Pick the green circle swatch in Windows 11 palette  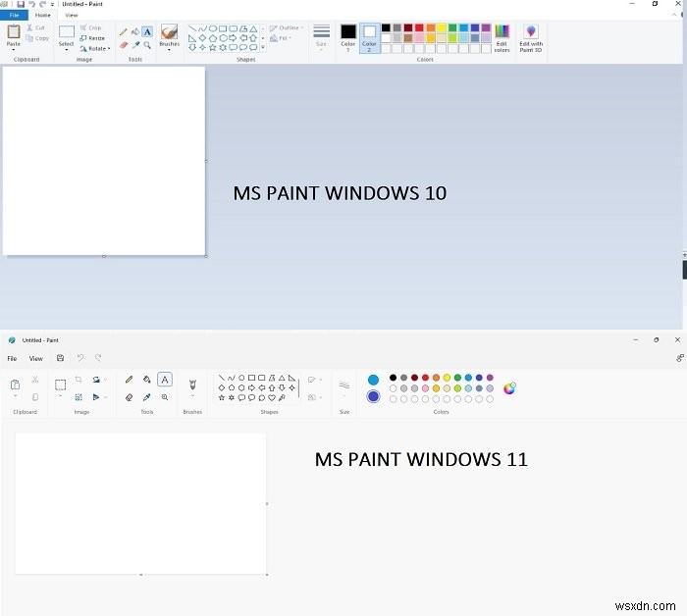click(457, 378)
